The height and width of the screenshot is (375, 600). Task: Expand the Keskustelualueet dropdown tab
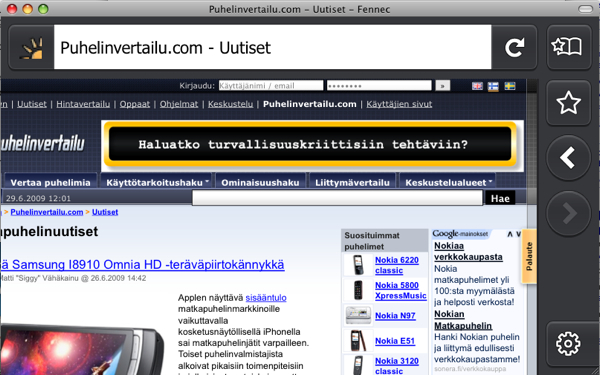coord(448,182)
